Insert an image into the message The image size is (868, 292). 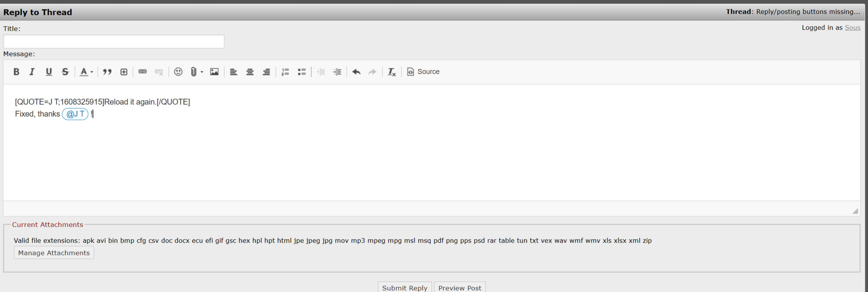point(214,72)
